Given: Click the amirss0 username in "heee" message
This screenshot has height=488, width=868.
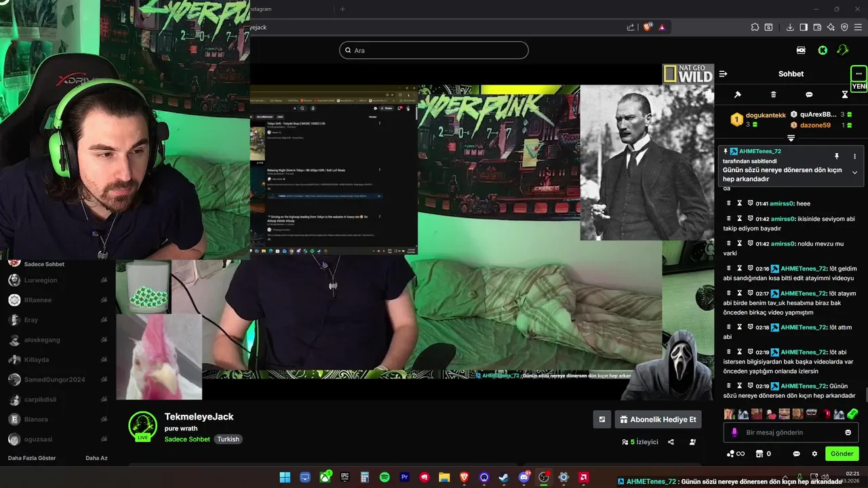Looking at the screenshot, I should point(782,203).
